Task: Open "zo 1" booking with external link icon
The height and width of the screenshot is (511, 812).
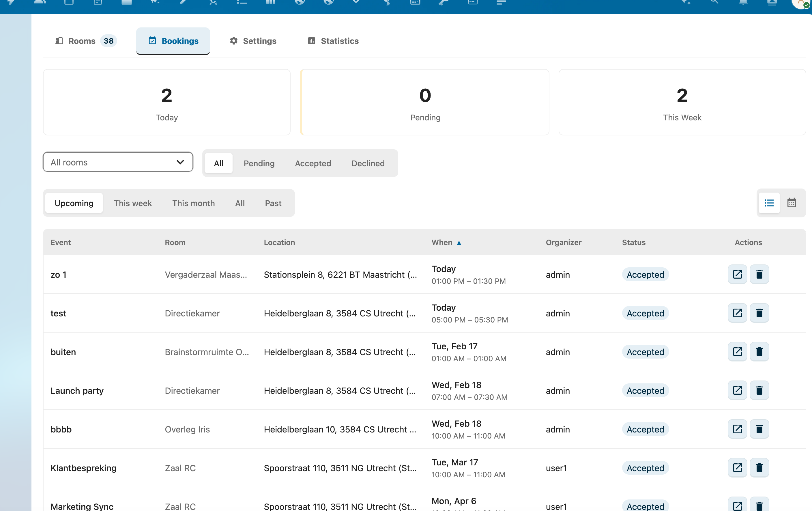Action: (x=737, y=274)
